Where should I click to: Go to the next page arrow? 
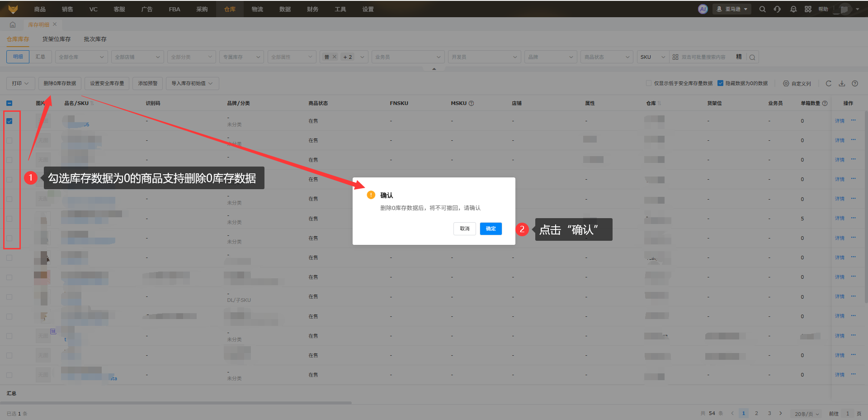pyautogui.click(x=781, y=413)
